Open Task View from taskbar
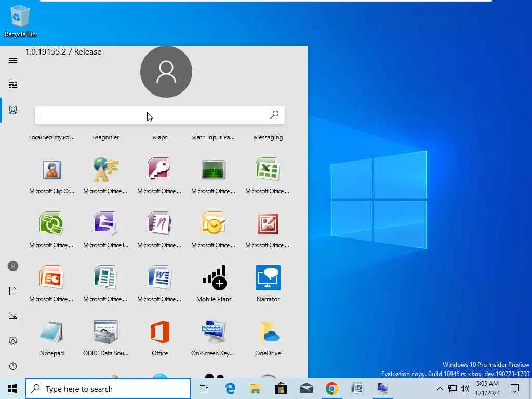Viewport: 532px width, 399px height. (x=204, y=389)
